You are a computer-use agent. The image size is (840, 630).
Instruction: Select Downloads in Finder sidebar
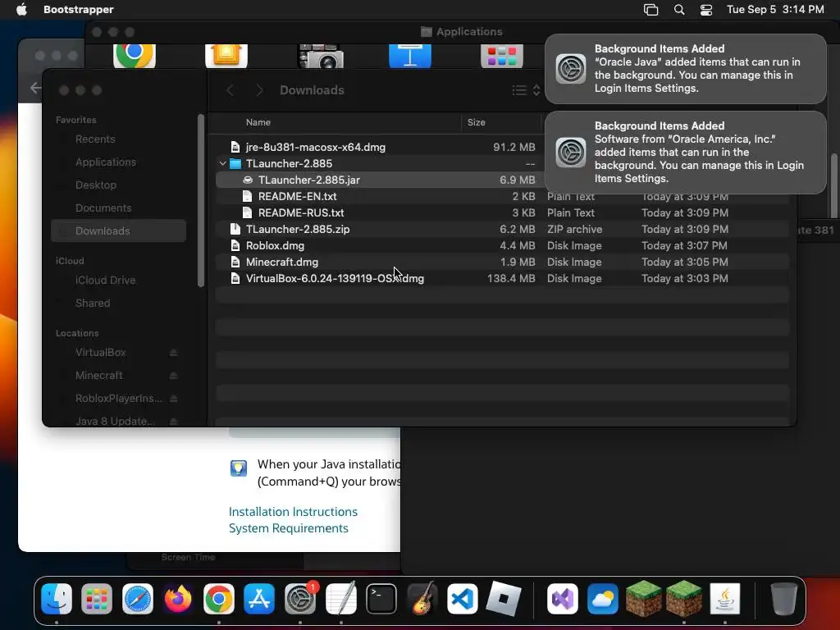pyautogui.click(x=118, y=231)
